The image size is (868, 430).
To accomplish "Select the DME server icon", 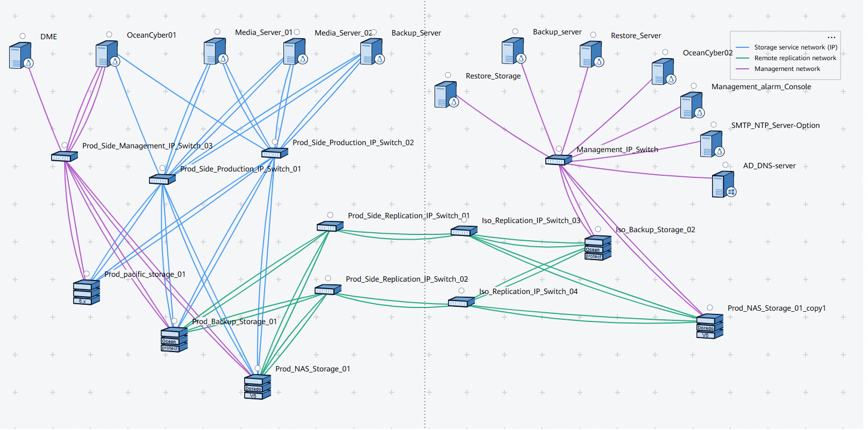I will coord(22,56).
